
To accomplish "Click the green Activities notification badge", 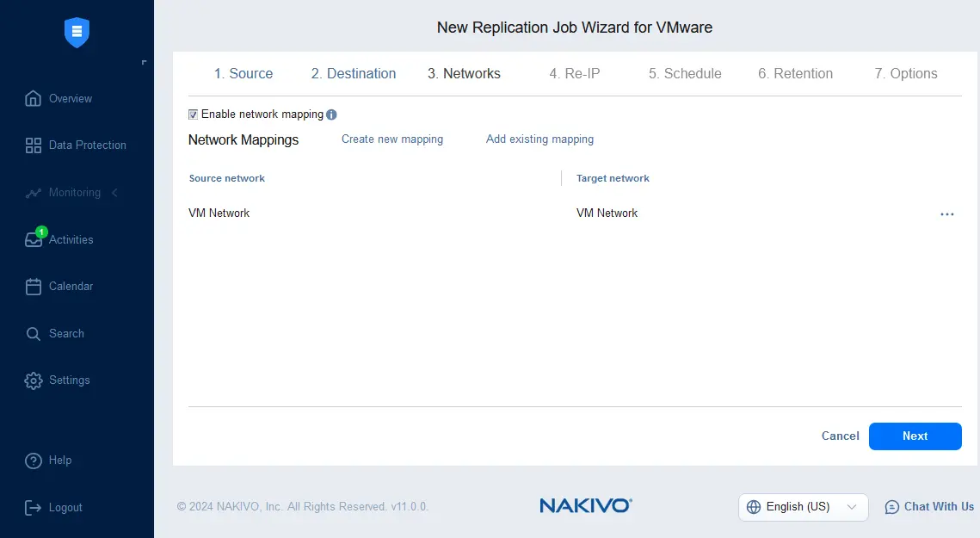I will (41, 232).
